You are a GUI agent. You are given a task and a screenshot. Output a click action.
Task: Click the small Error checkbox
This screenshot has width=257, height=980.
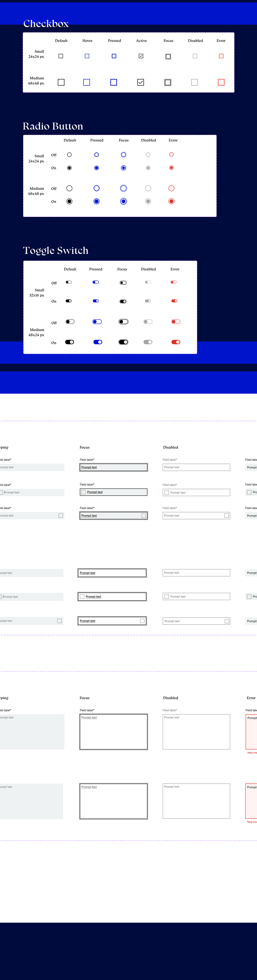click(x=221, y=56)
